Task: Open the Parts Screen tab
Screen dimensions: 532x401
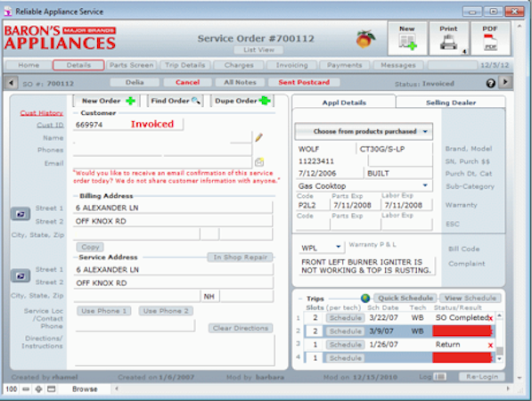Action: pyautogui.click(x=131, y=65)
